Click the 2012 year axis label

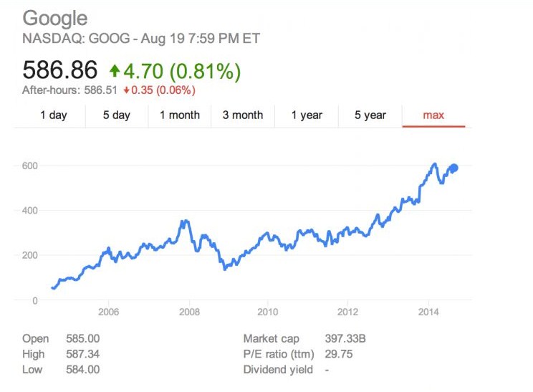[x=347, y=312]
